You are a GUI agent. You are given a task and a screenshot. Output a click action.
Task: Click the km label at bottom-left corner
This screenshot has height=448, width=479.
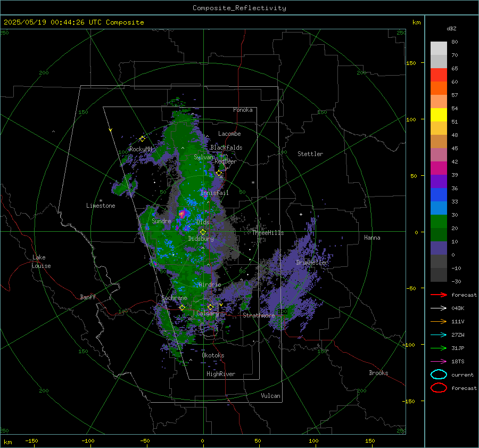pyautogui.click(x=7, y=442)
